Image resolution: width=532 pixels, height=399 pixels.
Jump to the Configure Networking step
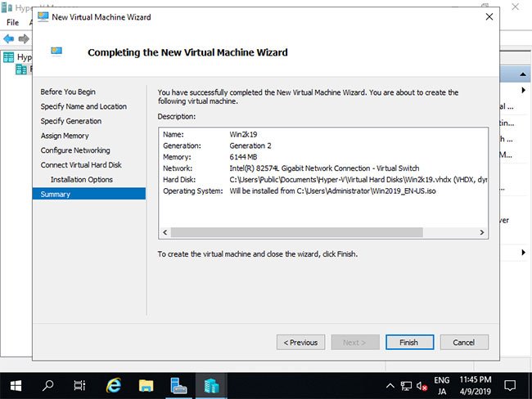[x=75, y=150]
